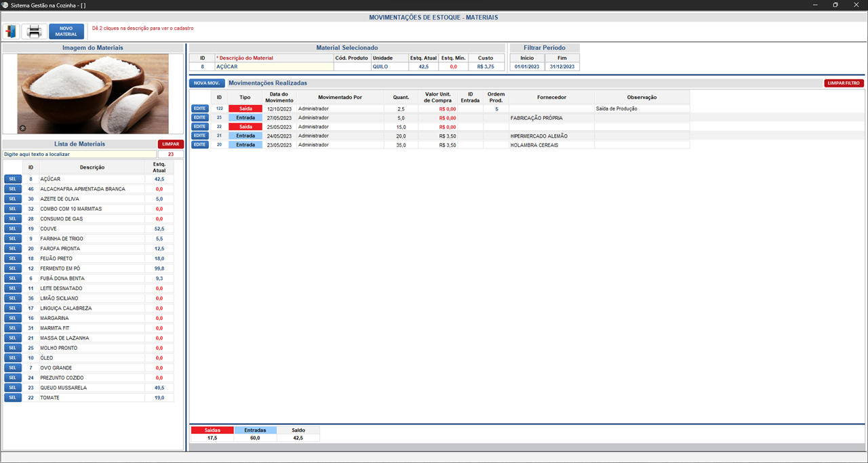Click the Início date field 01/01/2023
Viewport: 868px width, 463px height.
click(x=527, y=66)
